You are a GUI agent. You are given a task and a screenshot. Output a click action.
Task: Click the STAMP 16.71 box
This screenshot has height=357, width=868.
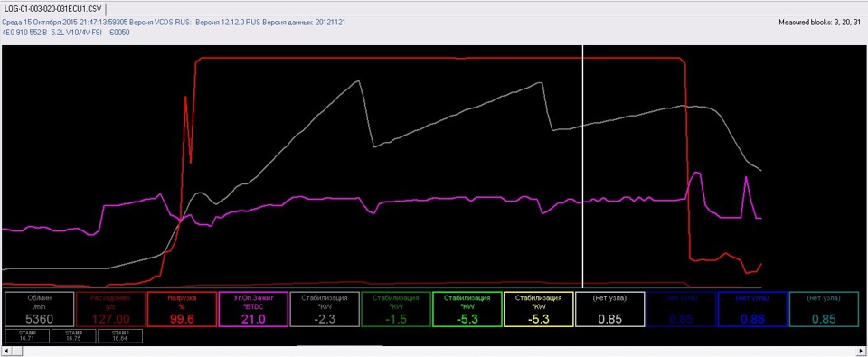[27, 336]
